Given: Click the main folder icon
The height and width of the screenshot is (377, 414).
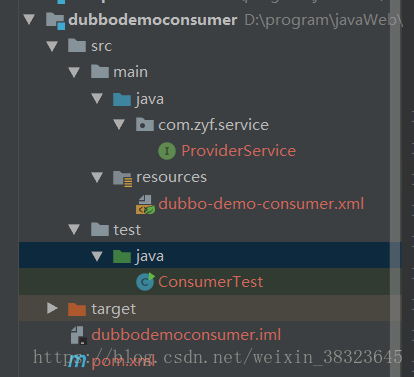Looking at the screenshot, I should (x=100, y=72).
